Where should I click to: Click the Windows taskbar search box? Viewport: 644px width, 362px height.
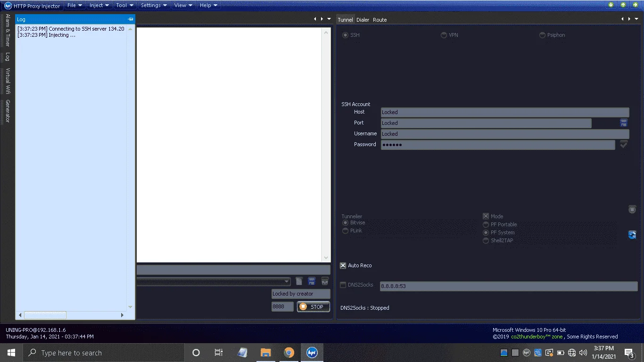point(103,353)
